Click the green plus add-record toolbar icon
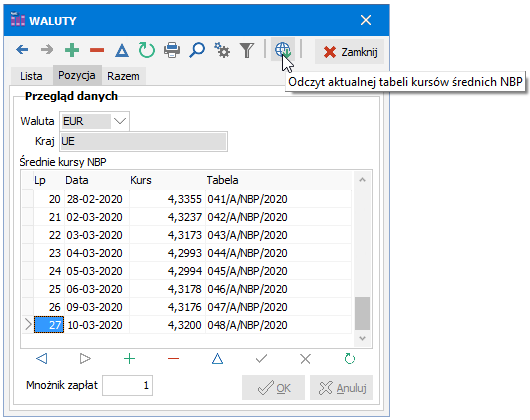This screenshot has height=420, width=530. (x=72, y=50)
